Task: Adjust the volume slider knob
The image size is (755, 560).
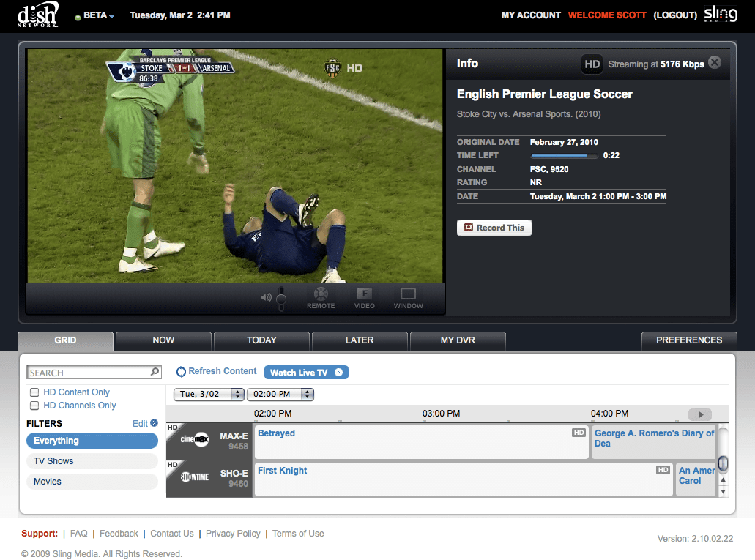Action: pos(281,299)
